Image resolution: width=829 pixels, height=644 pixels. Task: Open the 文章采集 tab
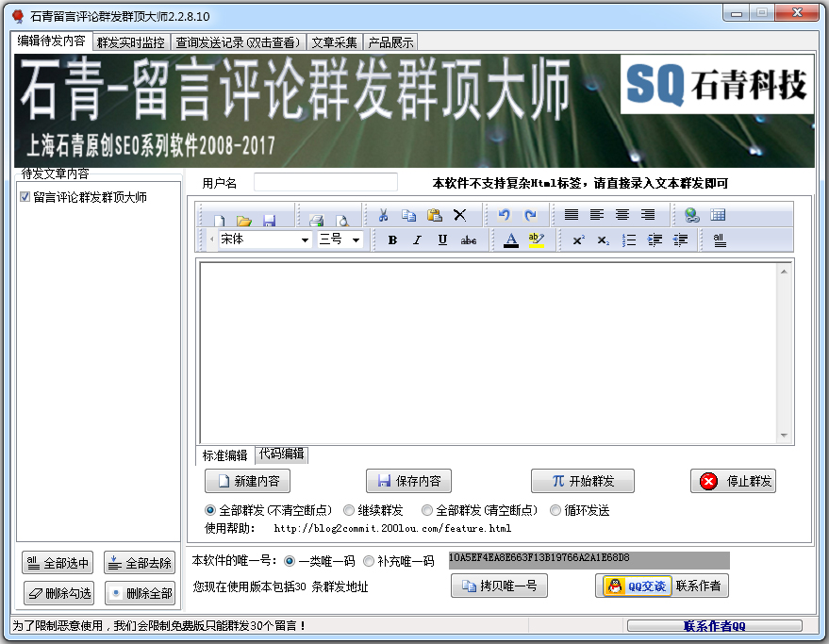334,41
